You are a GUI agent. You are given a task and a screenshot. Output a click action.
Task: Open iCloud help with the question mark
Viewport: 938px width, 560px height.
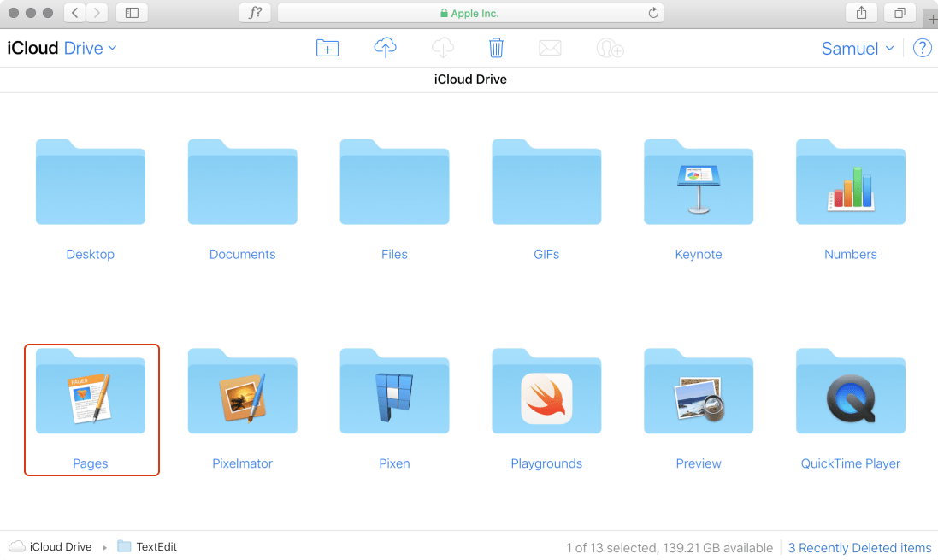(x=922, y=48)
